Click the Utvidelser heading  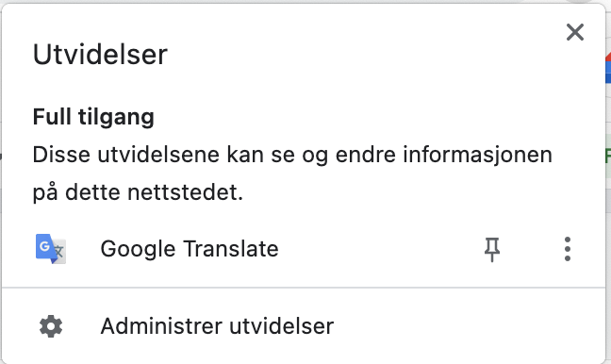click(x=100, y=54)
